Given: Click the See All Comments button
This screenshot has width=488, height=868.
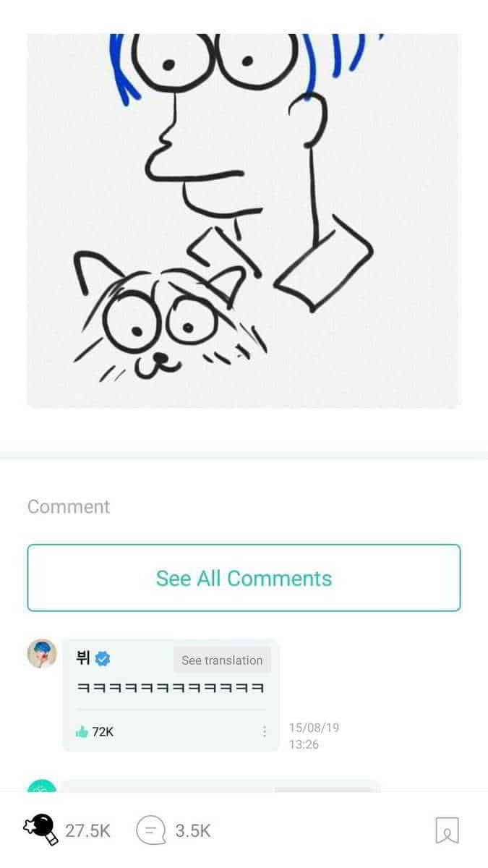Looking at the screenshot, I should click(244, 578).
